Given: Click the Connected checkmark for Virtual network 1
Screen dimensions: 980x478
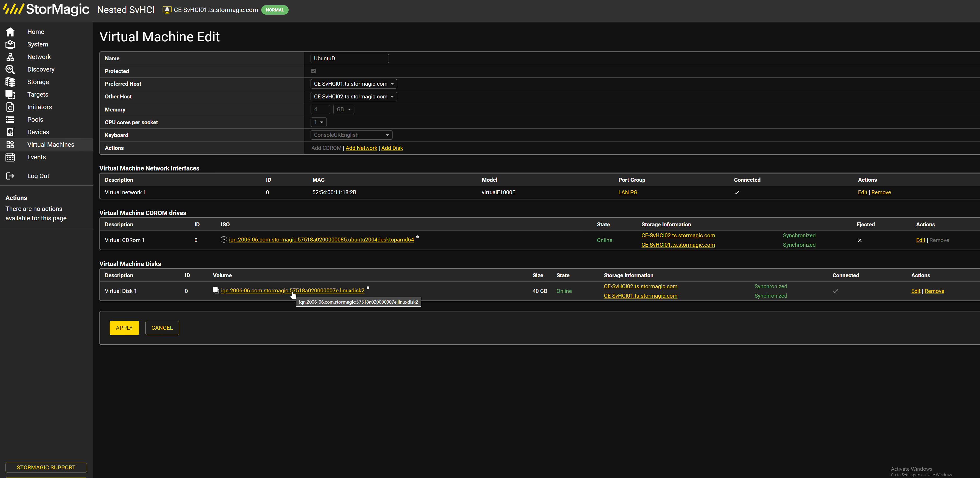Looking at the screenshot, I should pos(737,193).
